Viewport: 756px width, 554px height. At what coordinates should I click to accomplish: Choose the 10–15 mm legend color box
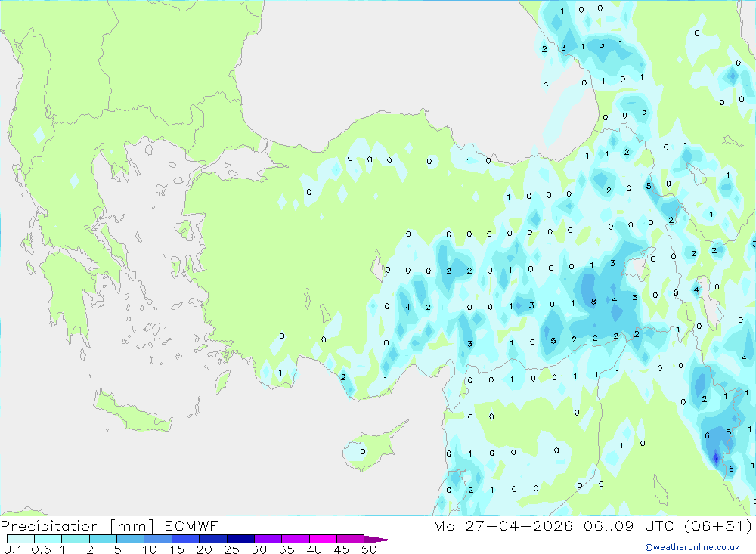point(158,539)
